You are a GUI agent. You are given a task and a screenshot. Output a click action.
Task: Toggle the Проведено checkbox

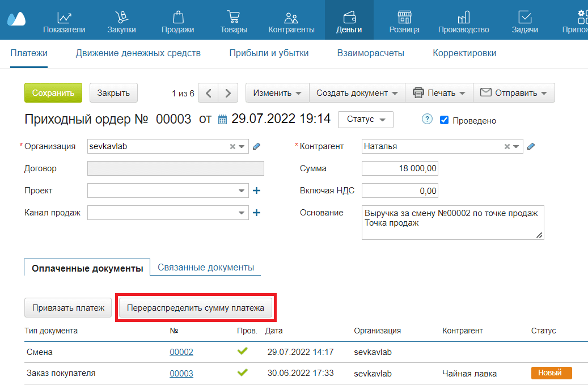click(445, 120)
